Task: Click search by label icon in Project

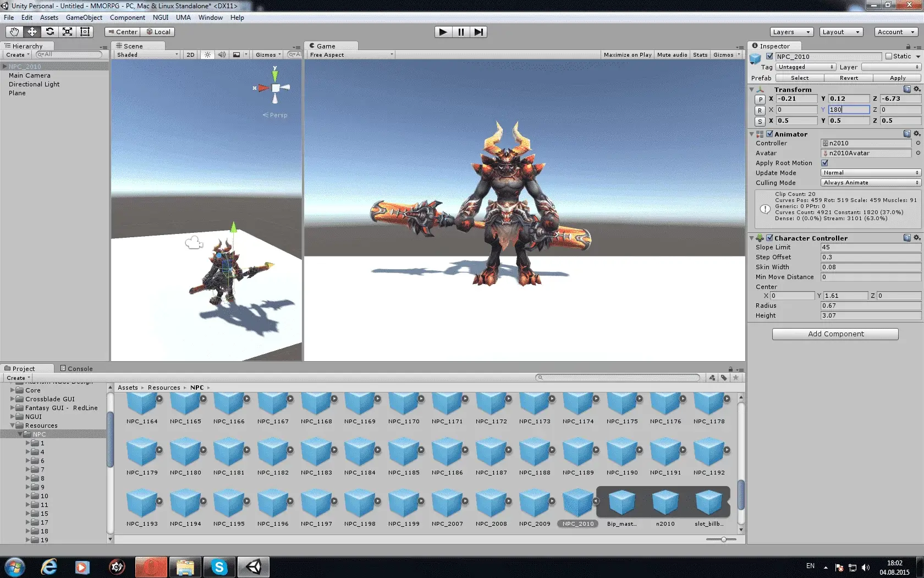Action: pos(724,378)
